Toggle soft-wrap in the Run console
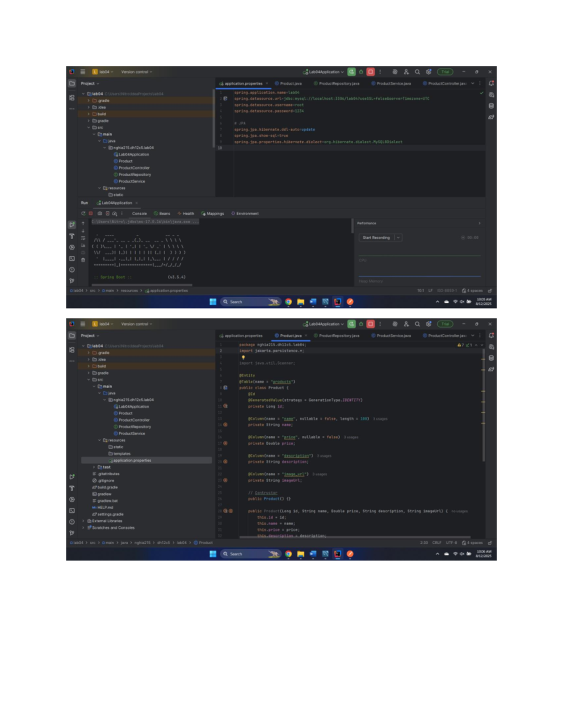Screen dimensions: 563x728 click(83, 238)
